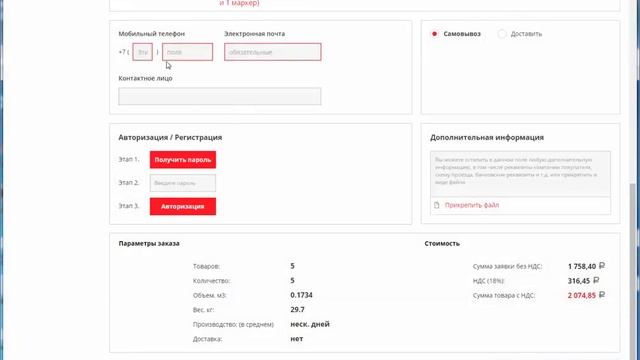
Task: Click the phone area code field
Action: (142, 52)
